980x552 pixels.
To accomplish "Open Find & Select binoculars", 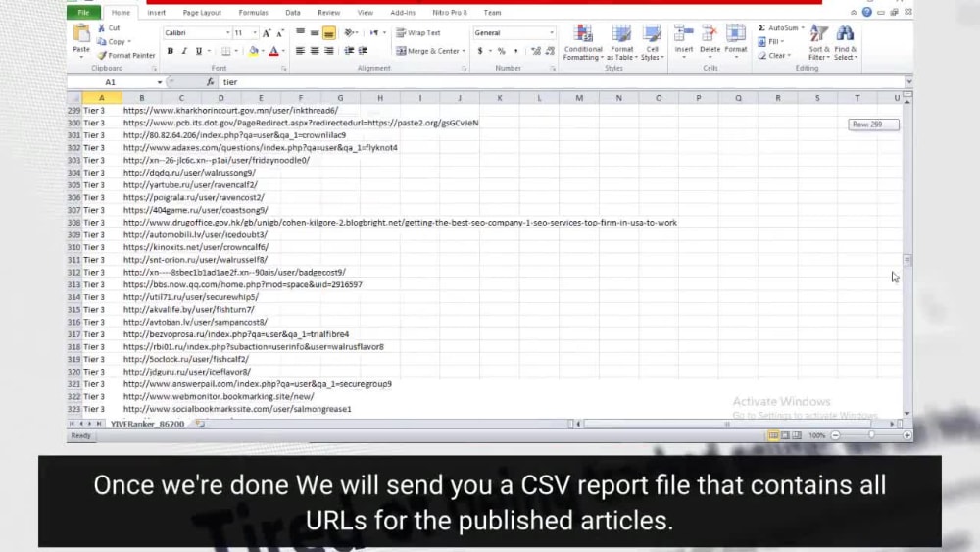I will (845, 42).
